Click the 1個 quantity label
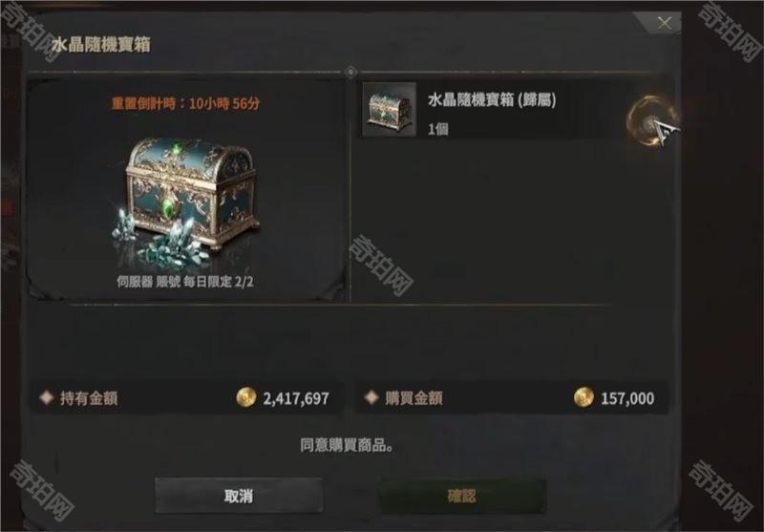 (438, 129)
